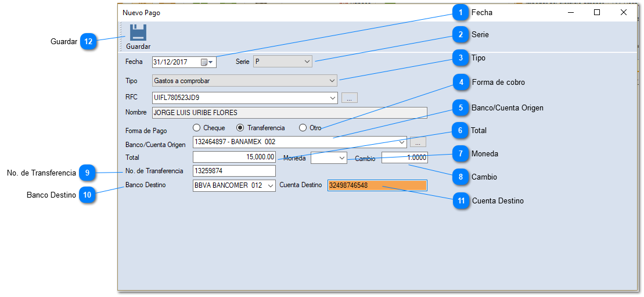Maximize the Nuevo Pago window
This screenshot has width=644, height=297.
point(596,12)
